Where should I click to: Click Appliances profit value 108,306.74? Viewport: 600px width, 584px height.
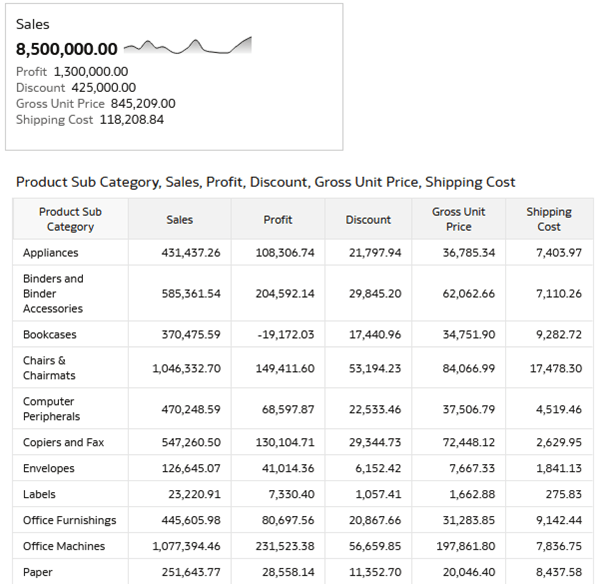[285, 253]
